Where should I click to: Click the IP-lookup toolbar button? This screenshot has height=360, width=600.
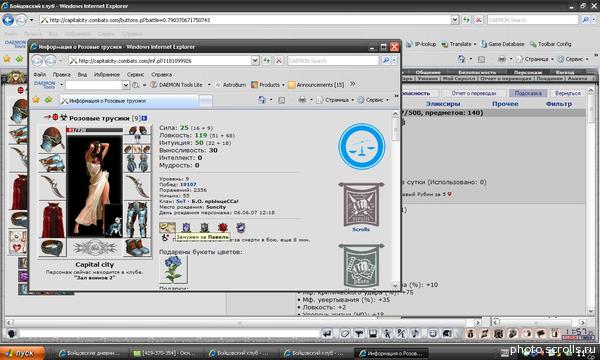pyautogui.click(x=421, y=44)
